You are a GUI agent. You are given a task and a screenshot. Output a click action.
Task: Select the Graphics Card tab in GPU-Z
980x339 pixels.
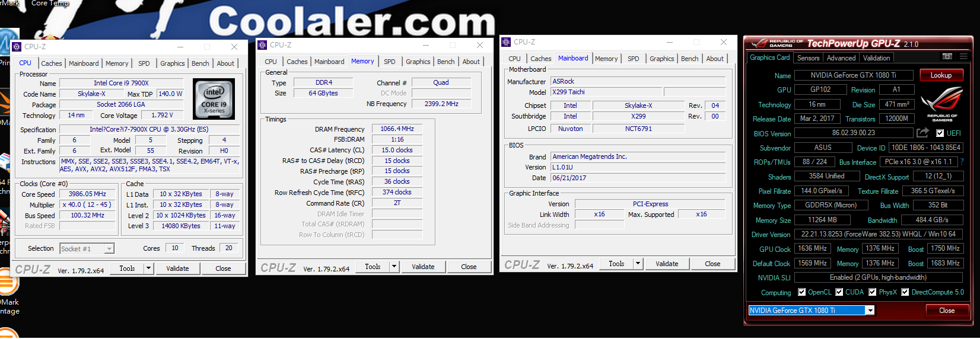click(770, 57)
